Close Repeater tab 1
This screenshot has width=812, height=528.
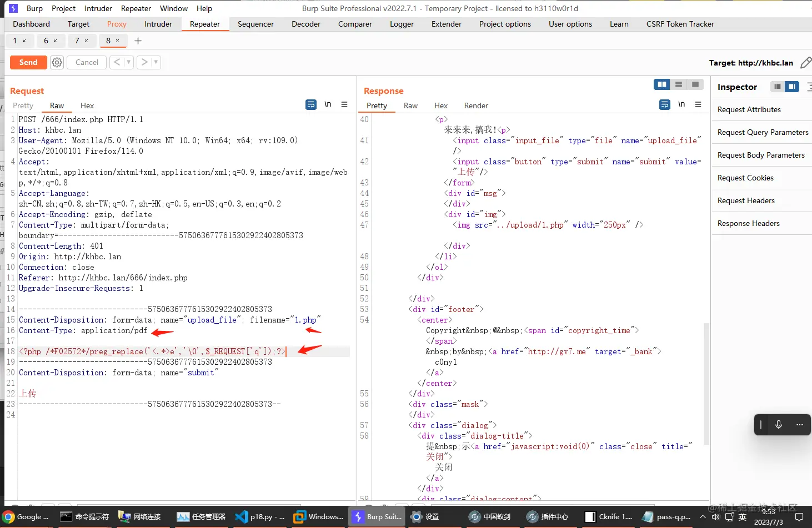point(24,41)
